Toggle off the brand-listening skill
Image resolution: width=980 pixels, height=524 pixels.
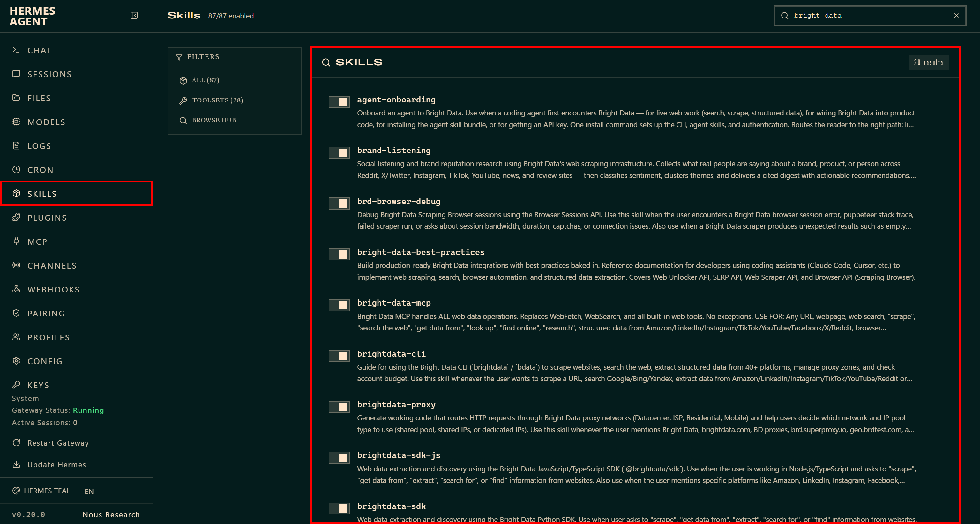(x=339, y=152)
